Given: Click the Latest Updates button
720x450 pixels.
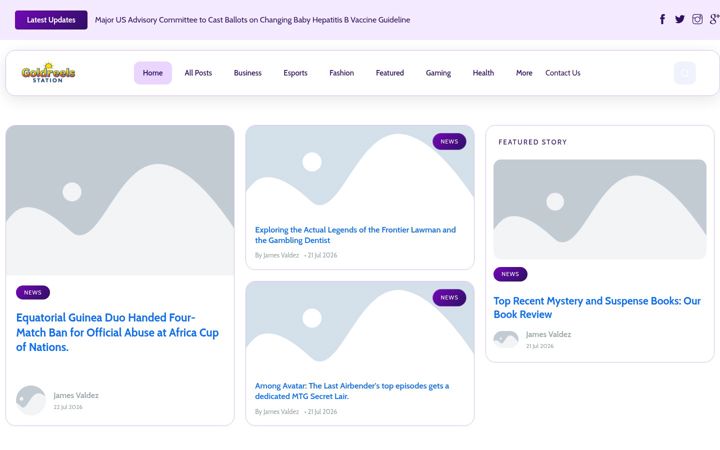Looking at the screenshot, I should coord(51,20).
